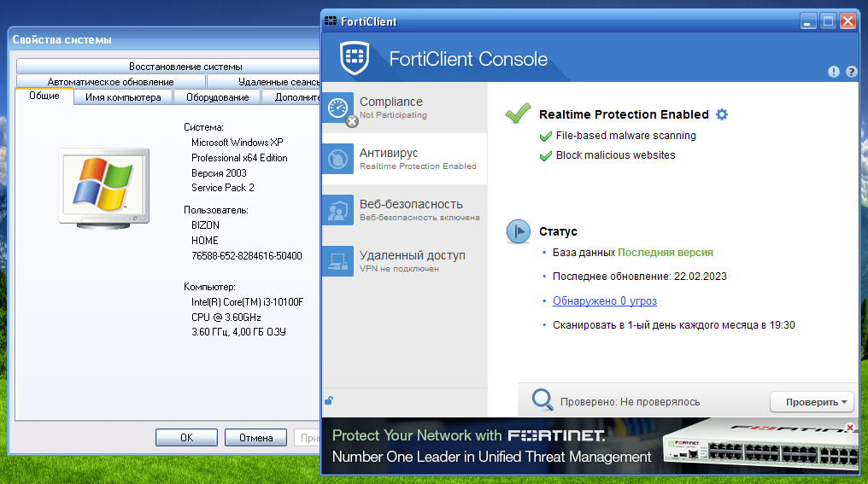Click File-based malware scanning item
The height and width of the screenshot is (484, 868).
tap(626, 136)
